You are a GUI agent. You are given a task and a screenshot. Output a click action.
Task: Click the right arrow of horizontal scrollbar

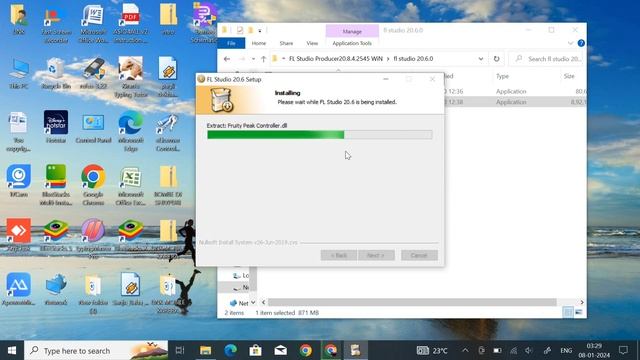tap(582, 302)
